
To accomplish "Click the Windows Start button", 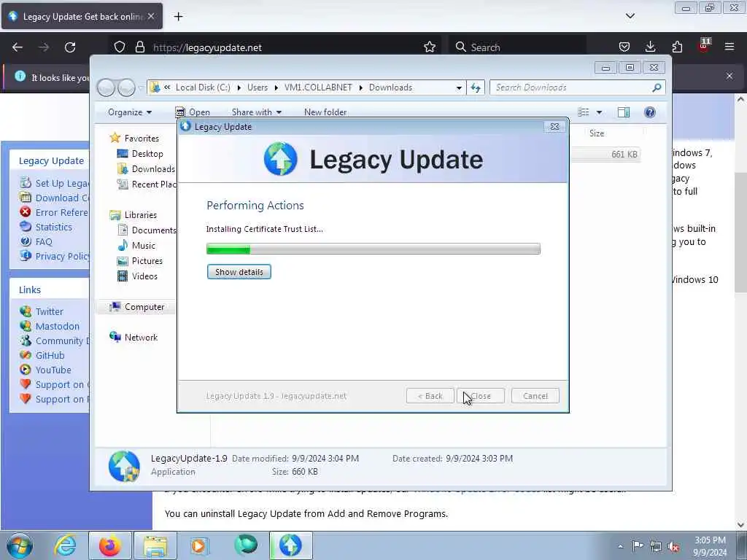I will [x=20, y=545].
